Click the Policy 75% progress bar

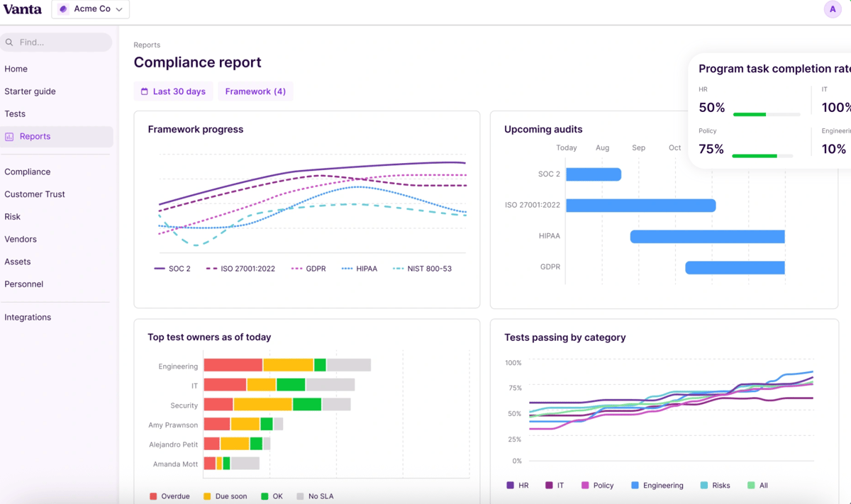click(x=762, y=156)
